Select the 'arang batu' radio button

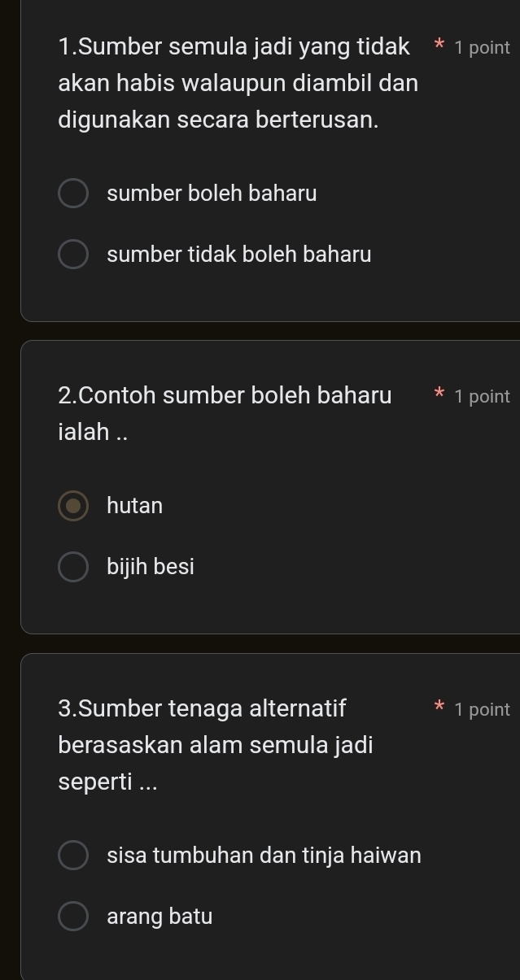(73, 917)
